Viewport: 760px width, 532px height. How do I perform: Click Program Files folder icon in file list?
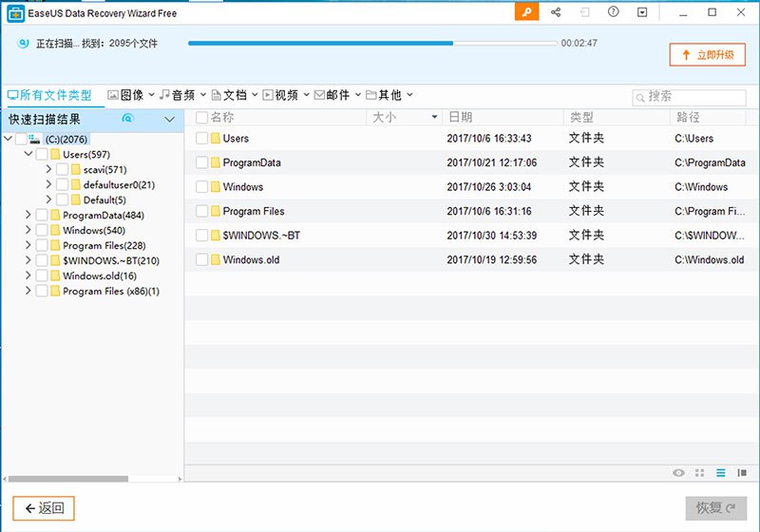tap(216, 211)
